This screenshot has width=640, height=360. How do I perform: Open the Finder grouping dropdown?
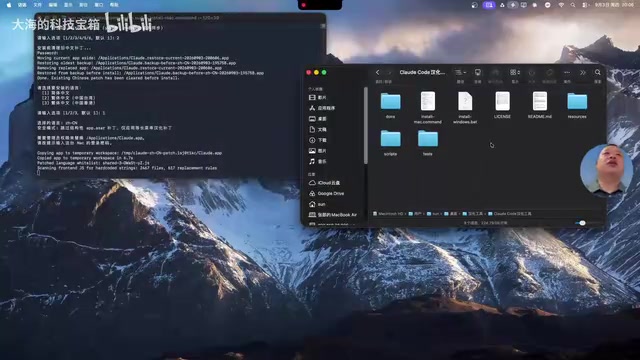(515, 72)
